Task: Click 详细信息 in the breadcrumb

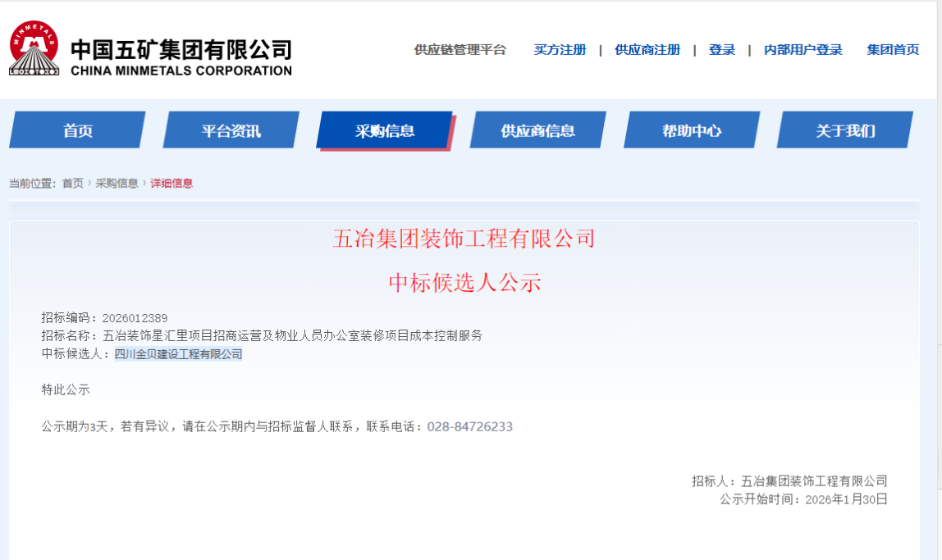Action: (x=171, y=183)
